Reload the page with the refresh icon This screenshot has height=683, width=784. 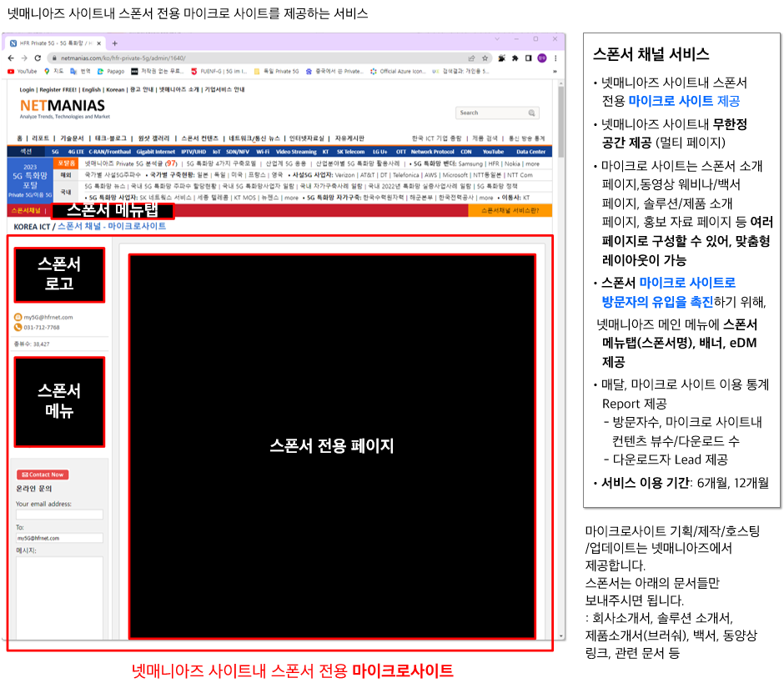coord(38,58)
